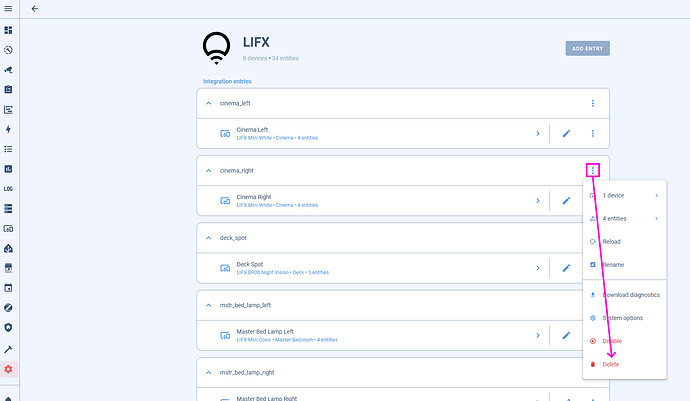
Task: Open Settings gear in sidebar
Action: point(8,369)
